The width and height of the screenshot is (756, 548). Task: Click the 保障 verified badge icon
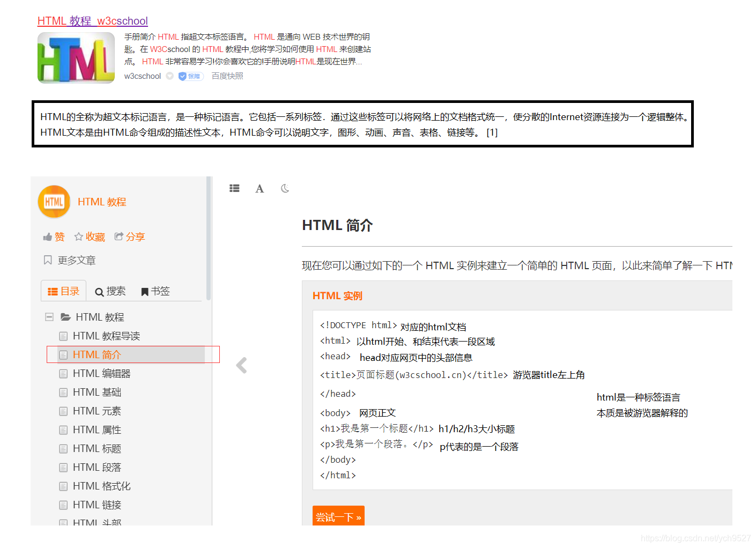pos(190,76)
